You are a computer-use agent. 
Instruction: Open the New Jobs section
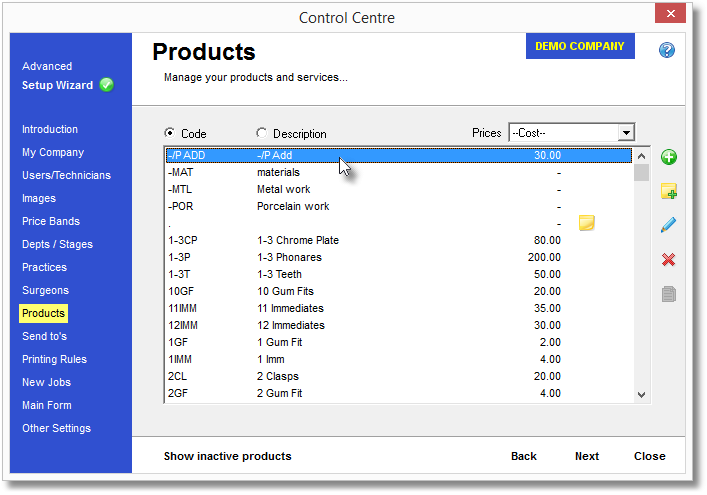click(46, 382)
